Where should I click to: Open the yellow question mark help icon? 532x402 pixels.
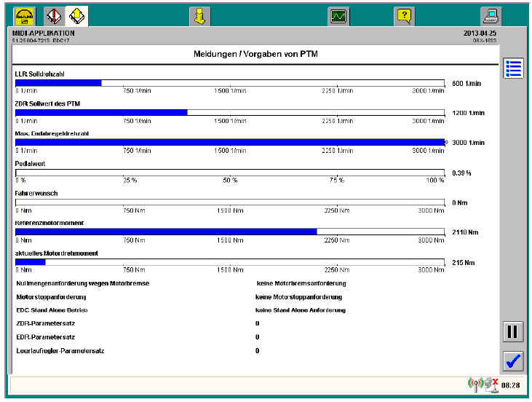point(404,16)
